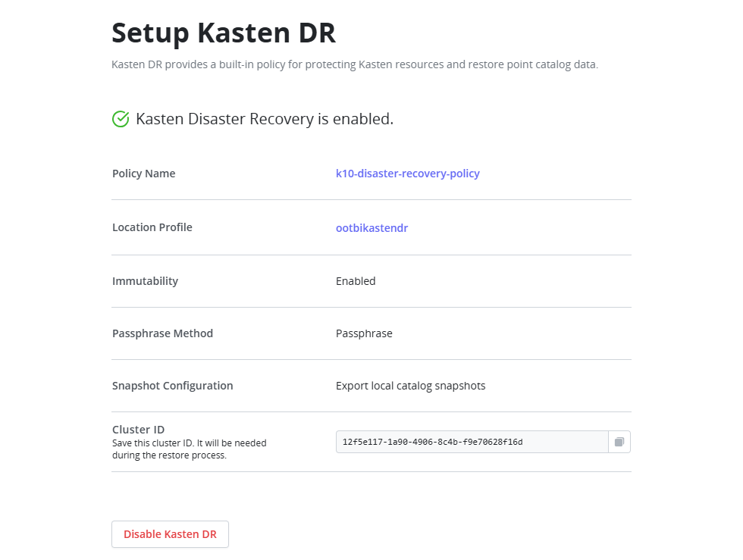Click the save cluster ID hint text
This screenshot has height=560, width=743.
(190, 449)
